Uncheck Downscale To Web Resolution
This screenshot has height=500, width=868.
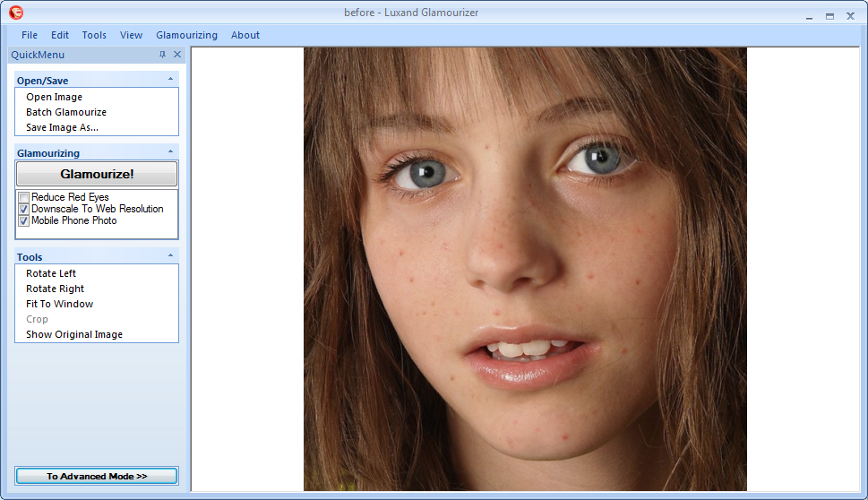click(24, 209)
